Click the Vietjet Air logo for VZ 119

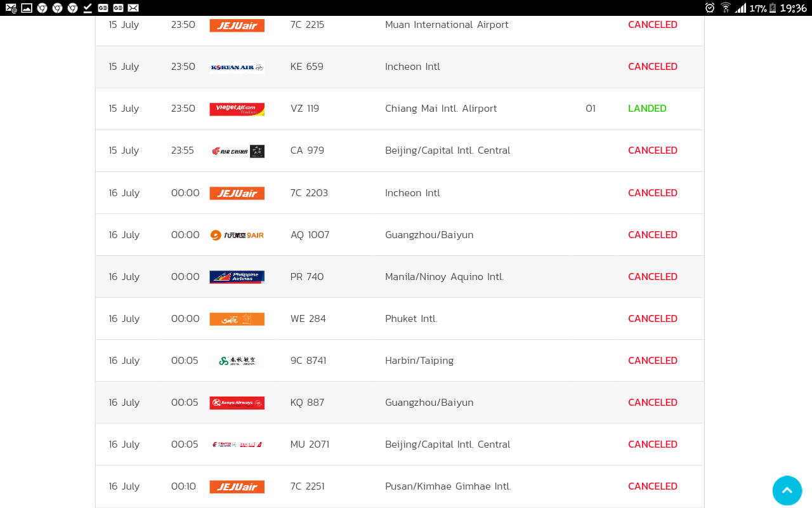pos(237,109)
